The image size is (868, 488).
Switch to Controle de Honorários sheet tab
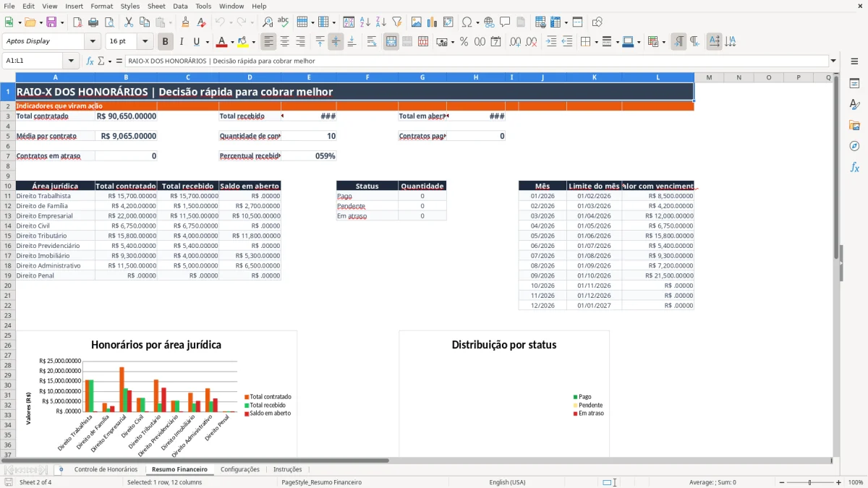coord(106,469)
